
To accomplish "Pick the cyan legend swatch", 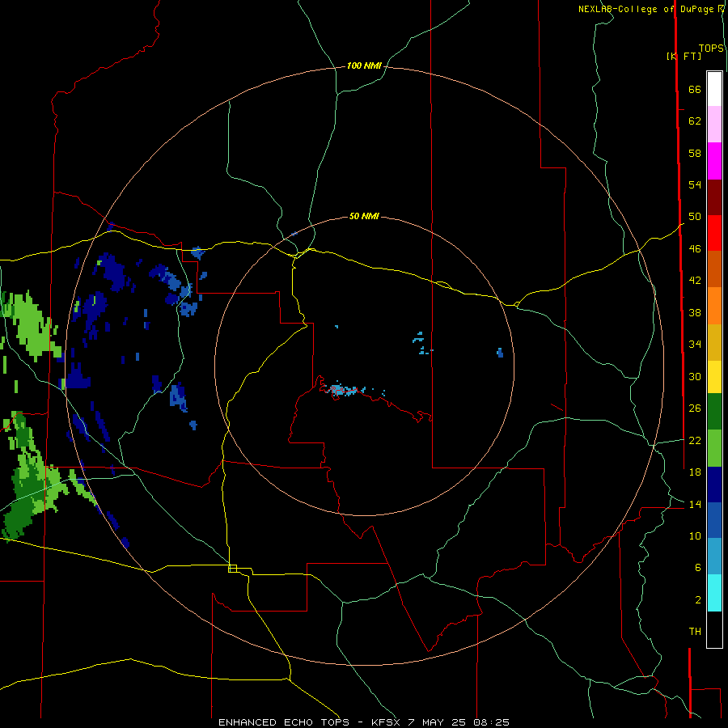I will pos(714,593).
